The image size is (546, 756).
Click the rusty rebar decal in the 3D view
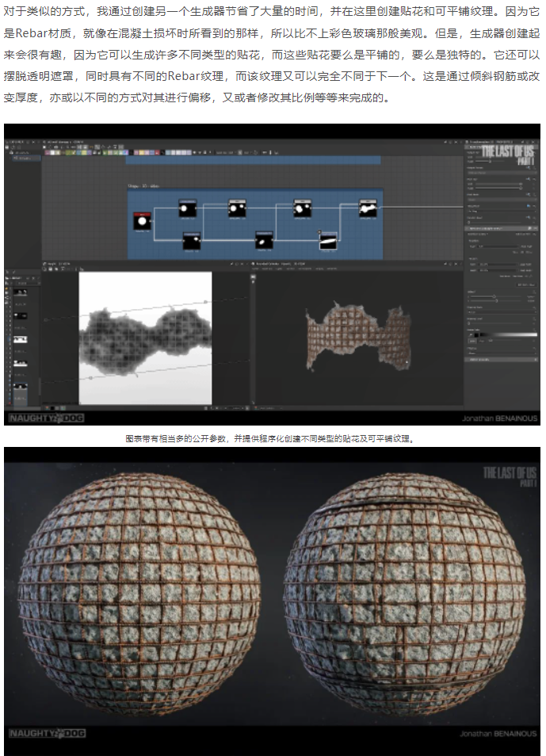358,335
